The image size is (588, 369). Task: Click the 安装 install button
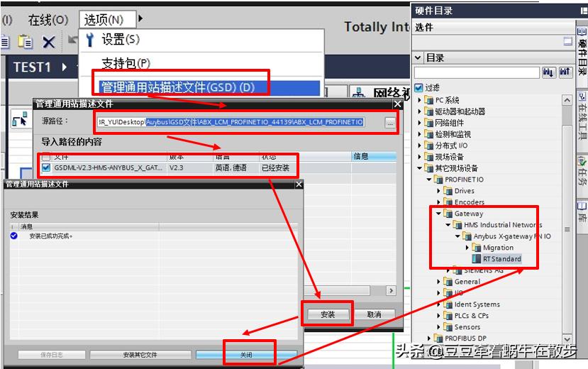(x=328, y=314)
